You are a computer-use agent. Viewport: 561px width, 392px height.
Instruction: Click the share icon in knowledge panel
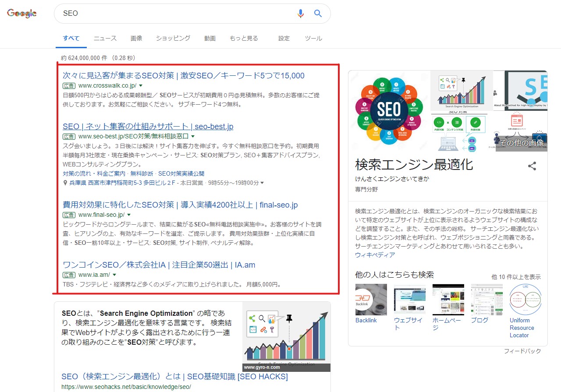tap(532, 166)
